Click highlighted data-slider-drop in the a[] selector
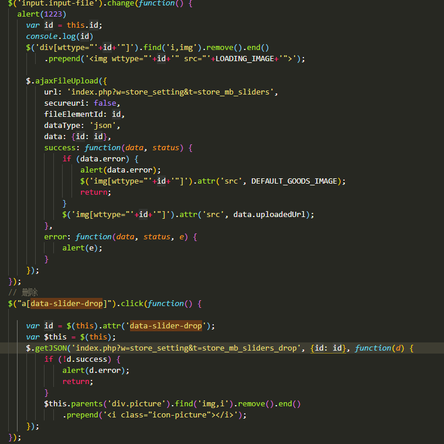444x444 pixels. [x=66, y=304]
